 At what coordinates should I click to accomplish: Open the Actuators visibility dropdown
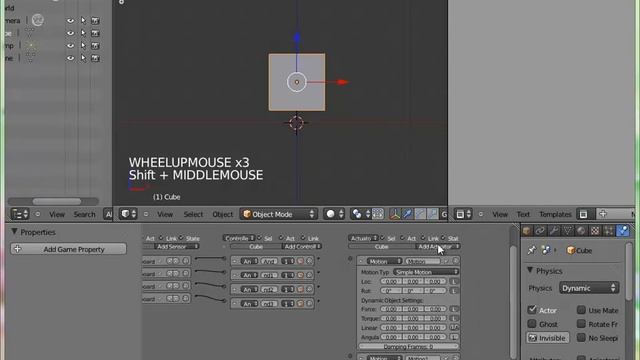363,238
